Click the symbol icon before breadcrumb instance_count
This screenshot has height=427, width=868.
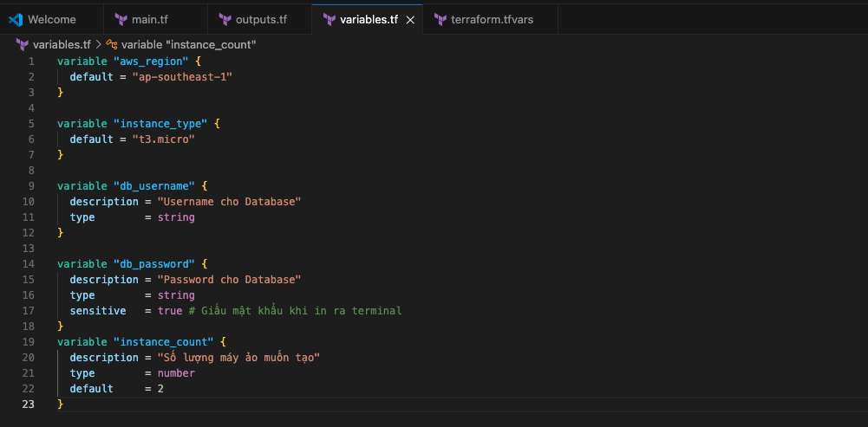(x=112, y=44)
